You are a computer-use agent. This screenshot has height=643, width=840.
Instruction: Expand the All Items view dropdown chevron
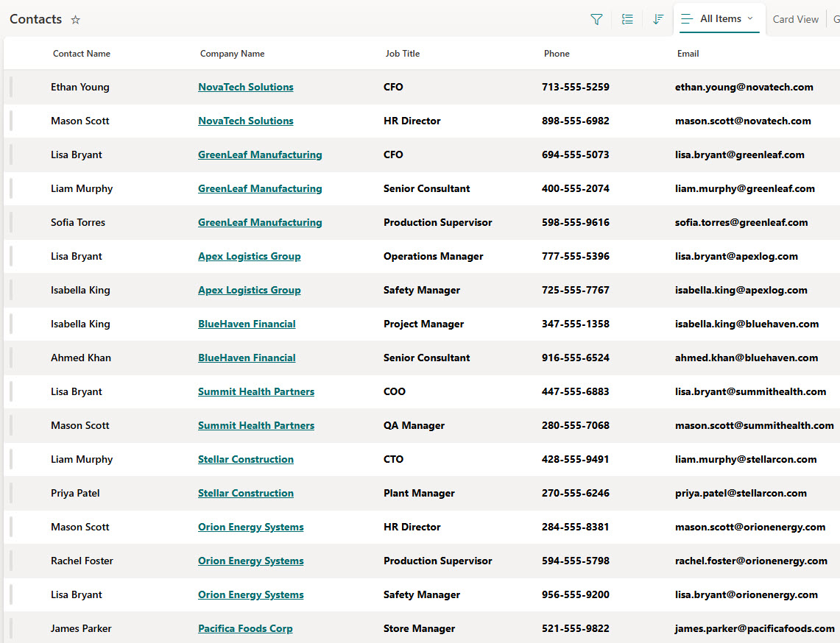click(x=750, y=18)
